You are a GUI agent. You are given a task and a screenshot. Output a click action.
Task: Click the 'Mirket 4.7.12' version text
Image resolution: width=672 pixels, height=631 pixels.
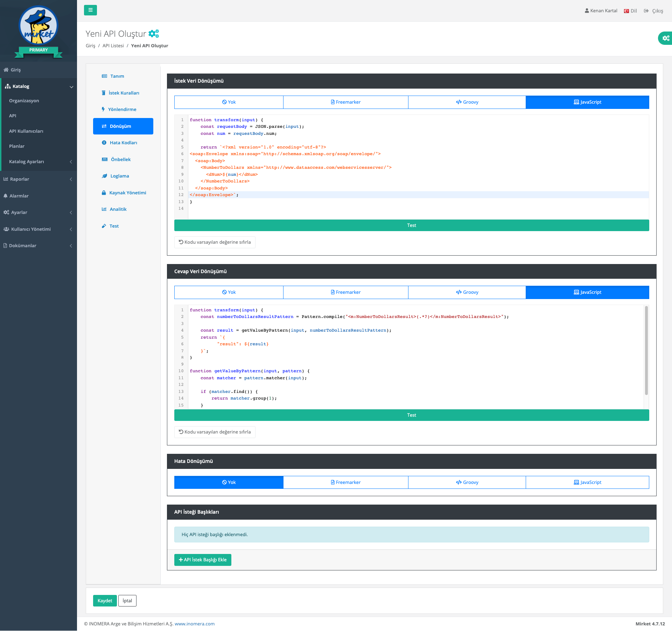(x=650, y=624)
